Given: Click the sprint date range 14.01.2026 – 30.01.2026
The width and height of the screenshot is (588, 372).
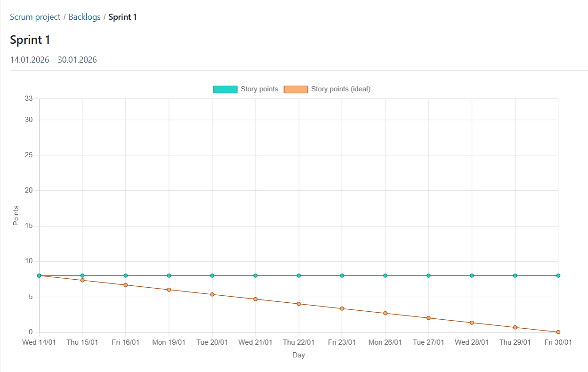Looking at the screenshot, I should point(53,59).
